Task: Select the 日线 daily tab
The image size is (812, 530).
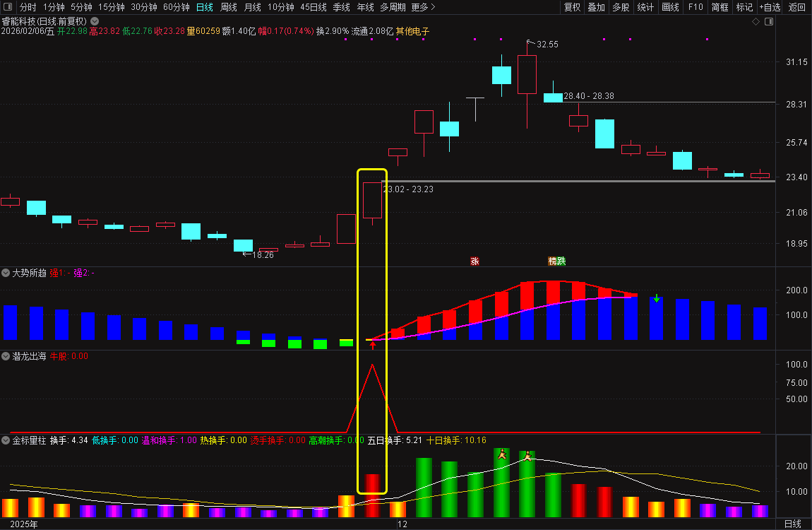Action: coord(205,7)
